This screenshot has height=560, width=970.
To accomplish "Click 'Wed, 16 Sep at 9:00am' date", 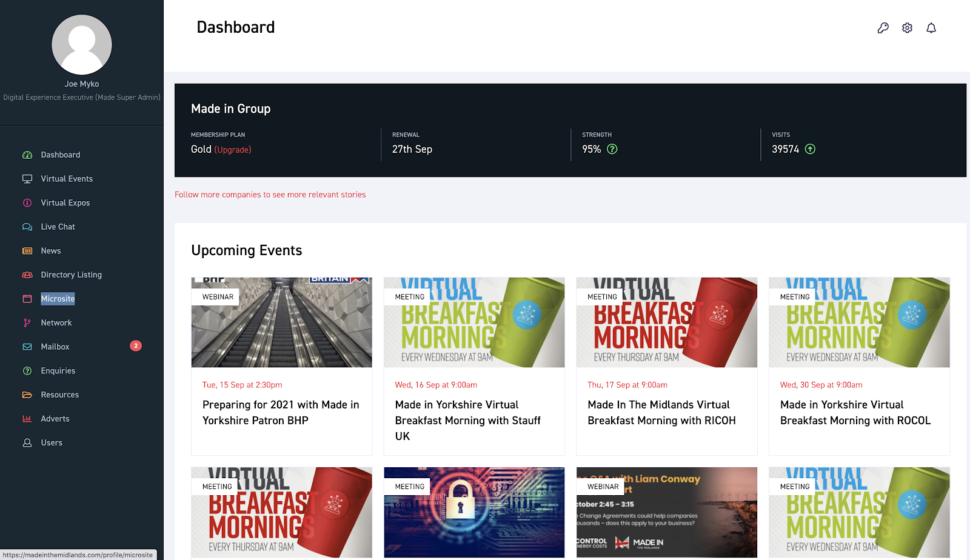I will [x=436, y=385].
